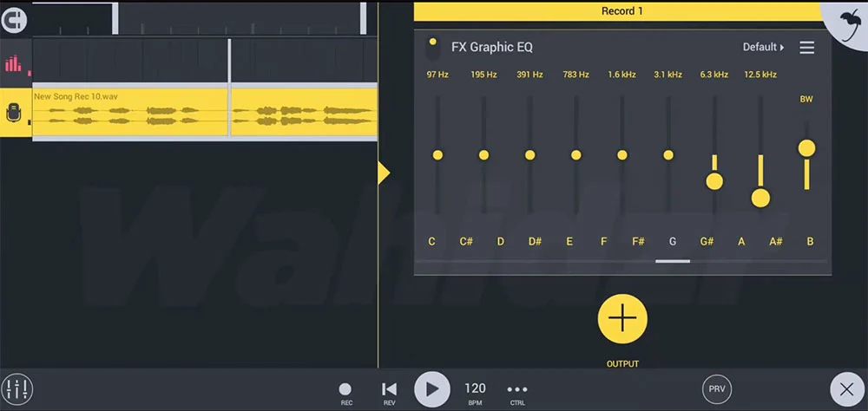Toggle FX Graphic EQ power switch
868x411 pixels.
[x=433, y=48]
